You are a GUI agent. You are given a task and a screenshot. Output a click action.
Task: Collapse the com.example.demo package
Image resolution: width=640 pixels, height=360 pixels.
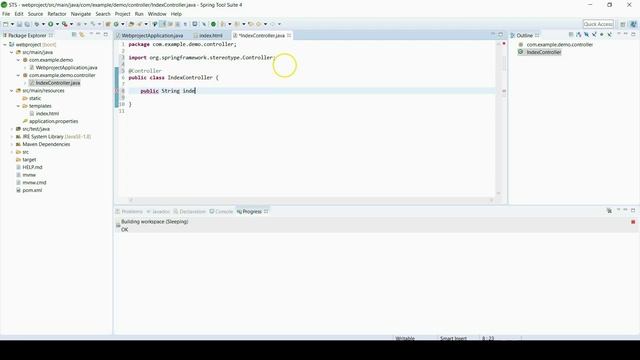(18, 60)
